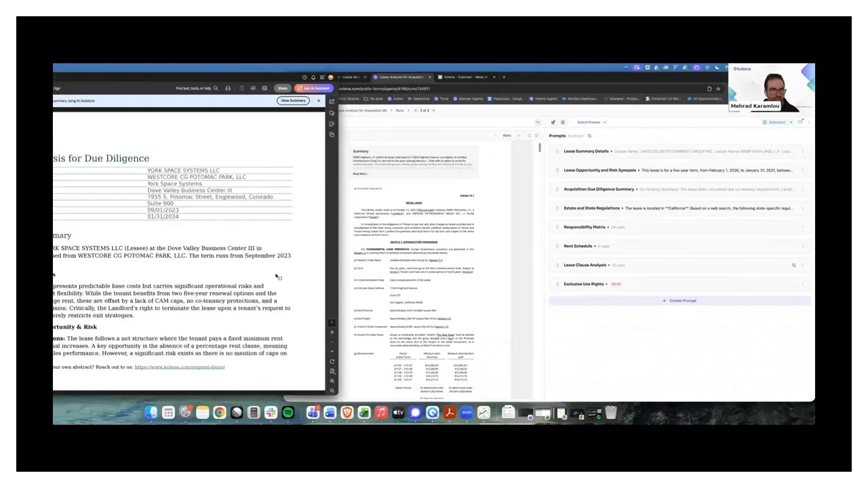Open Zoom from the macOS dock
Screen dimensions: 868x488
(x=467, y=412)
